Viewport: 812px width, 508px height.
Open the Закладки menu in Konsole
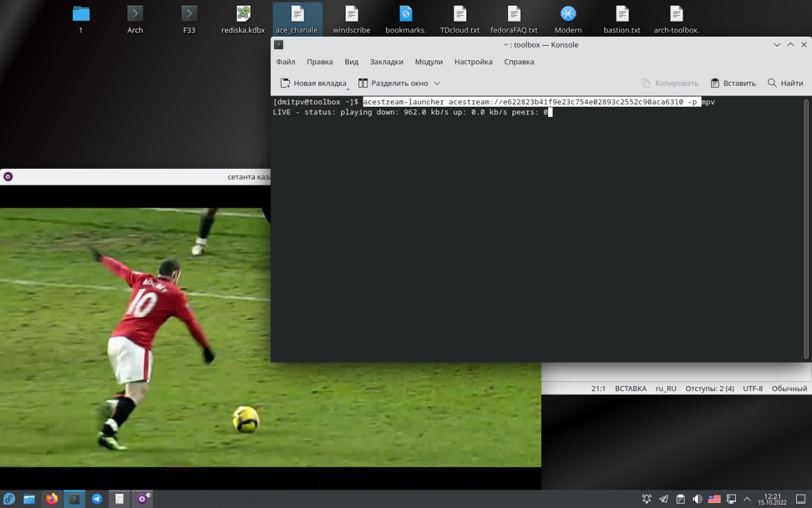tap(386, 62)
